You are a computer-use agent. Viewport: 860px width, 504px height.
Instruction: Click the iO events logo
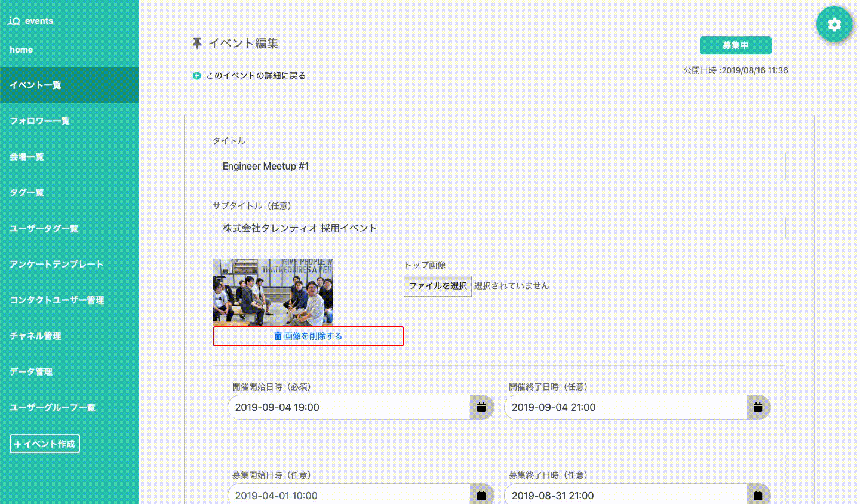point(30,21)
